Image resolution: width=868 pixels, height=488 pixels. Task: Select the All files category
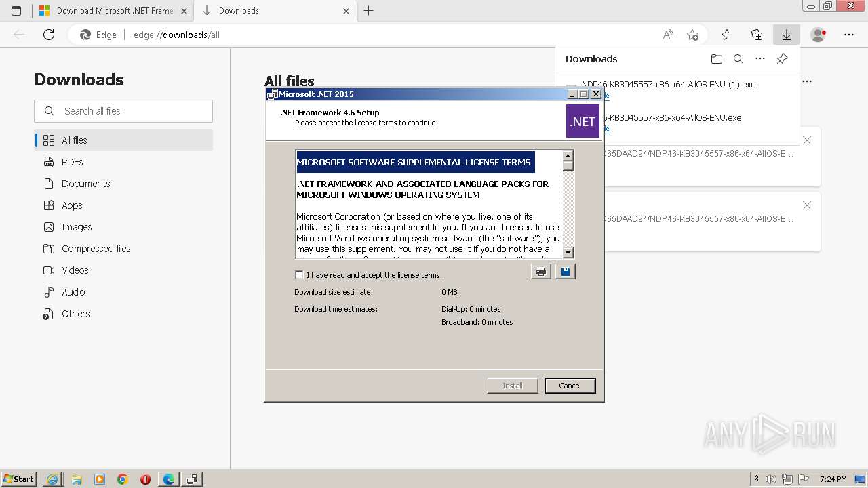coord(123,140)
